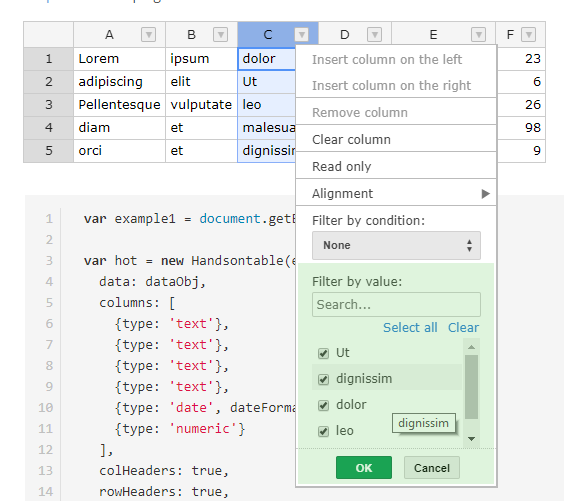Open column F dropdown menu button
This screenshot has width=564, height=501.
528,35
